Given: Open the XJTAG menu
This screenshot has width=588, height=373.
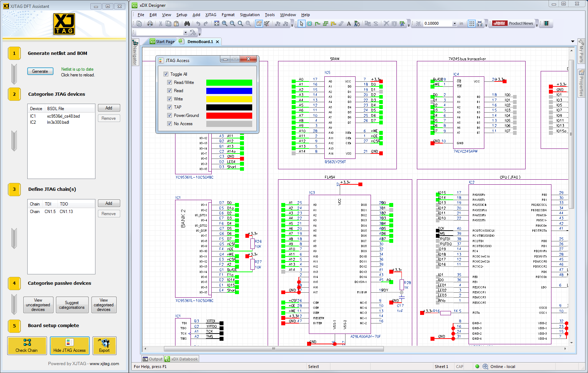Looking at the screenshot, I should pos(211,15).
